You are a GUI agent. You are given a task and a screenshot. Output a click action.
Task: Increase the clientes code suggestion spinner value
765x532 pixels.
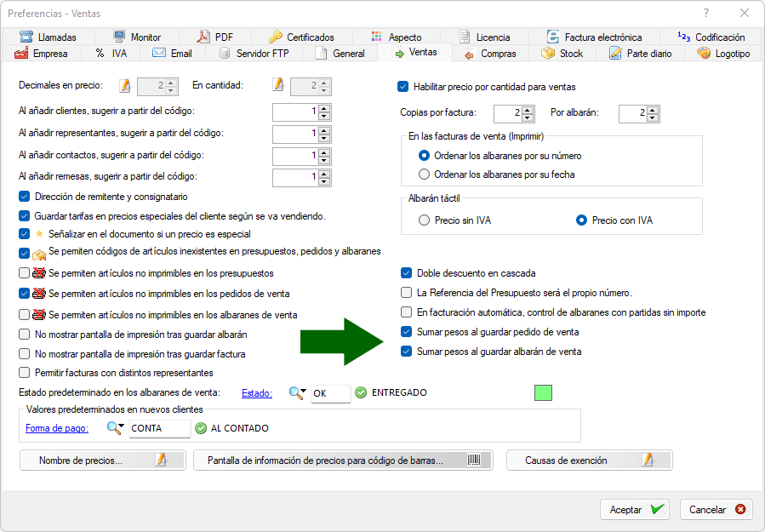(324, 107)
